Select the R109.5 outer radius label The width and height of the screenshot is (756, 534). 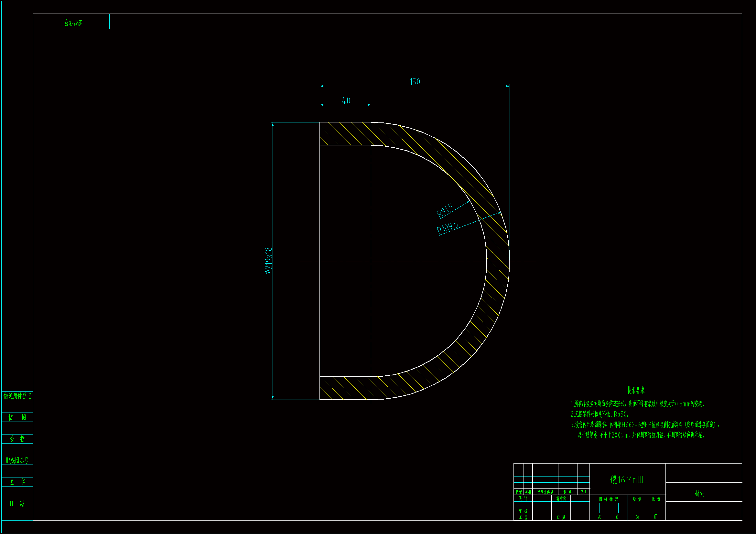[x=448, y=228]
